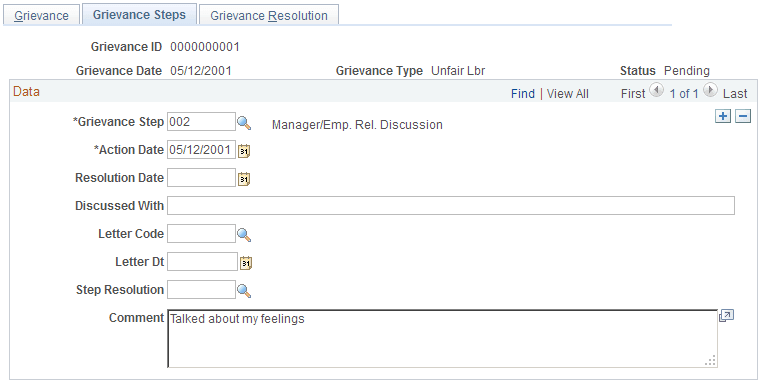Click the Data section header
This screenshot has height=386, width=764.
click(x=26, y=92)
